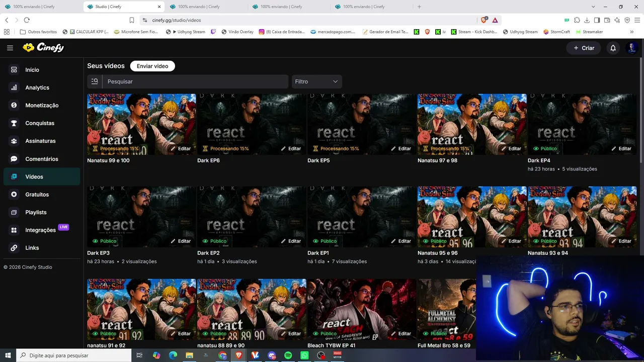The height and width of the screenshot is (362, 644).
Task: Click the Assinaturas people icon
Action: (x=14, y=141)
